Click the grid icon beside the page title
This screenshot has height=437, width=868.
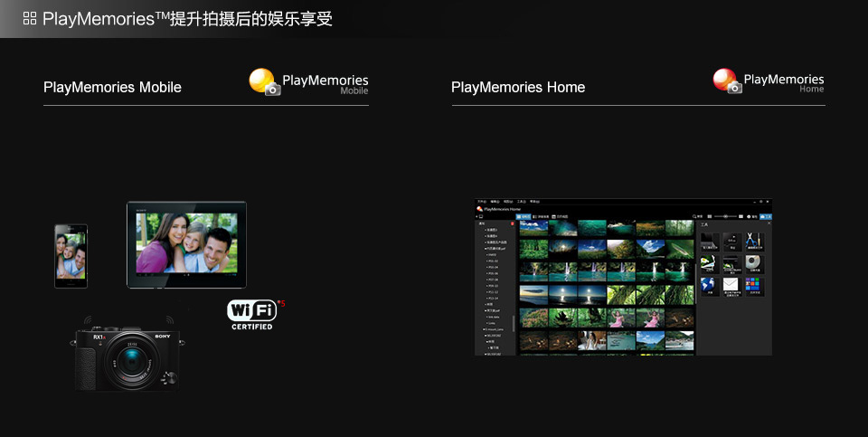tap(30, 18)
